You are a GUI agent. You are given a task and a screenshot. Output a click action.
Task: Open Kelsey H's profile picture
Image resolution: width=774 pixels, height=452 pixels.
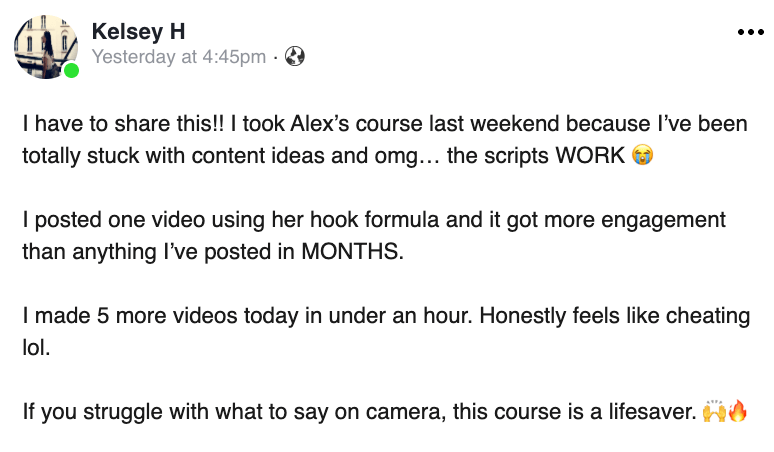click(x=45, y=45)
